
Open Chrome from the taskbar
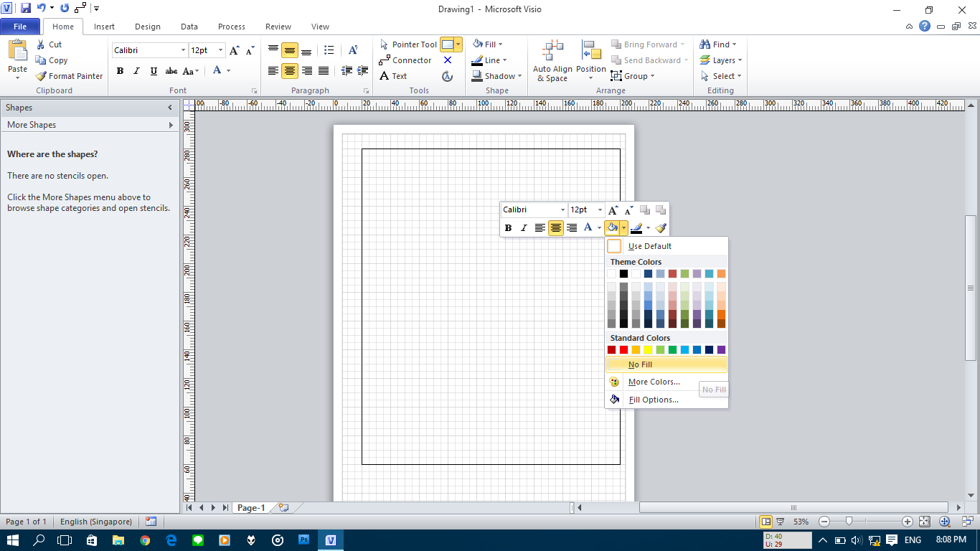click(x=145, y=540)
